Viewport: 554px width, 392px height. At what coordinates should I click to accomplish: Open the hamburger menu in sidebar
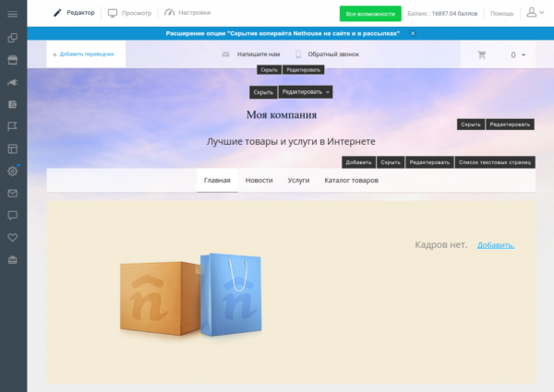(x=13, y=13)
